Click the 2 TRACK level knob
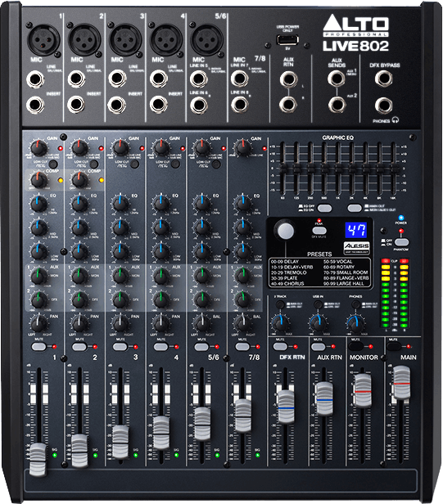This screenshot has height=504, width=443. 281,323
